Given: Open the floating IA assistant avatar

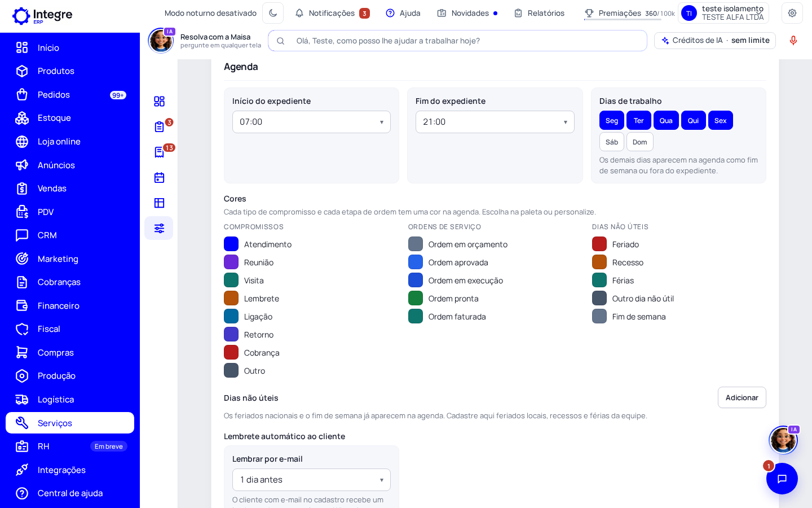Looking at the screenshot, I should 783,440.
